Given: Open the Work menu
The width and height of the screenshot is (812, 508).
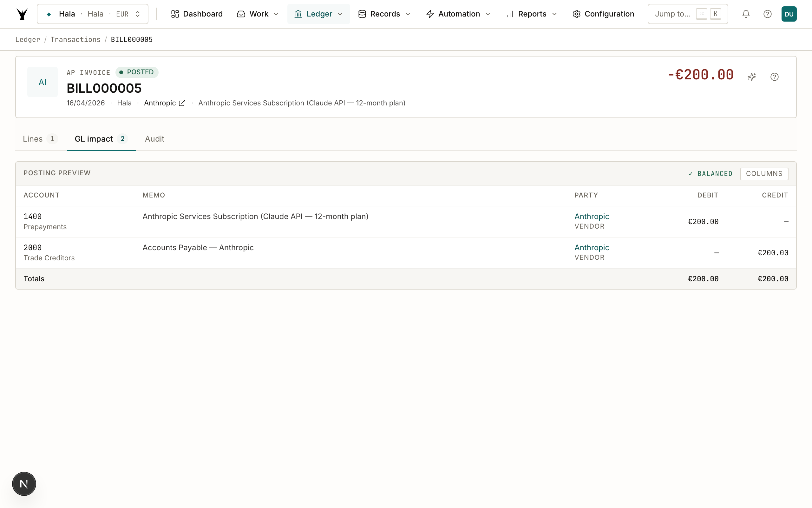Looking at the screenshot, I should pos(258,14).
